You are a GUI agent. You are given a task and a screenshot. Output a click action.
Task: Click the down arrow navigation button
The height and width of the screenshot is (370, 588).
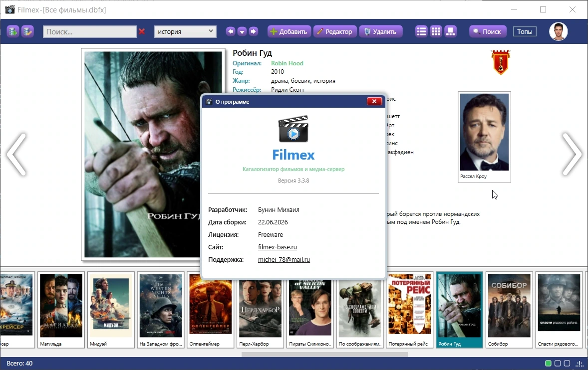coord(242,31)
